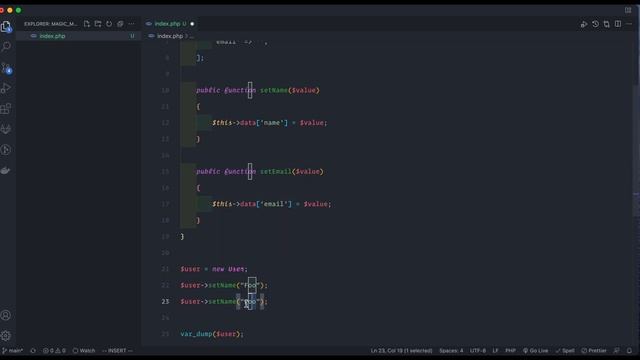Change the LF end-of-line sequence

coord(495,351)
